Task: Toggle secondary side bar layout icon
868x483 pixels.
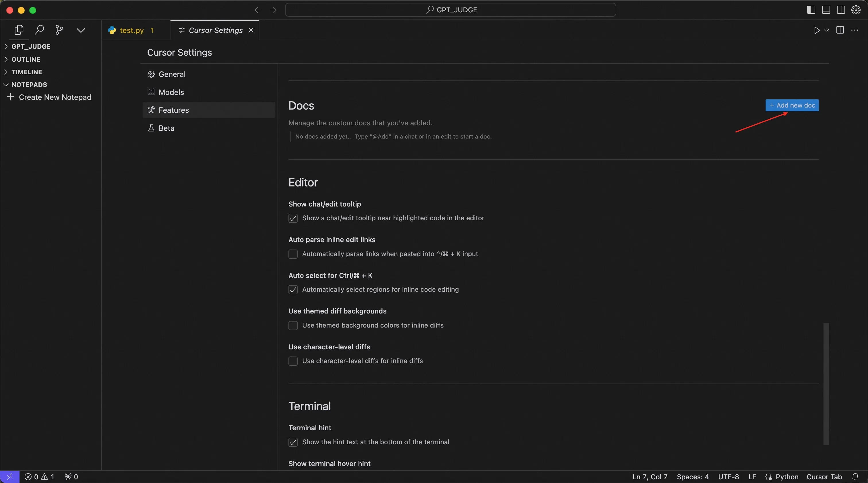Action: tap(841, 10)
